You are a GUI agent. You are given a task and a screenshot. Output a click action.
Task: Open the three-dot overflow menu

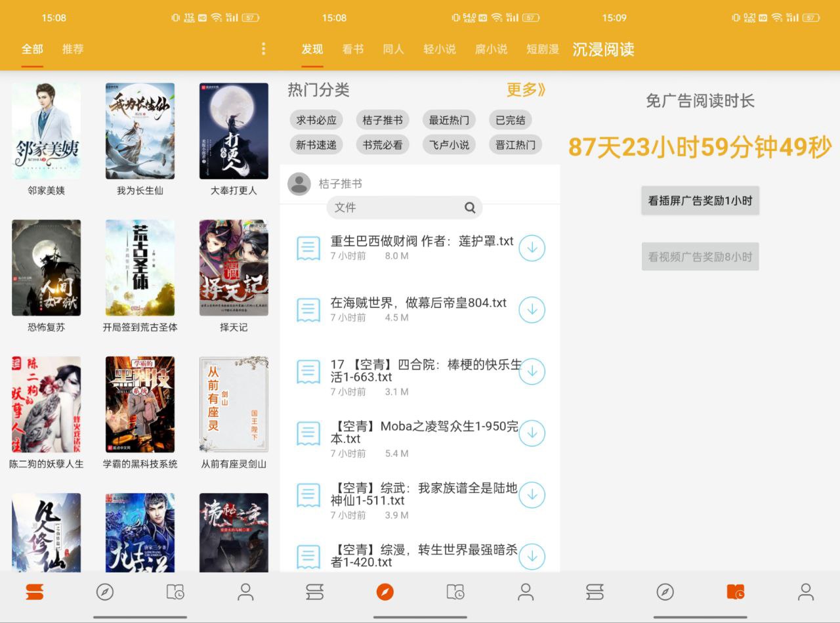click(263, 49)
